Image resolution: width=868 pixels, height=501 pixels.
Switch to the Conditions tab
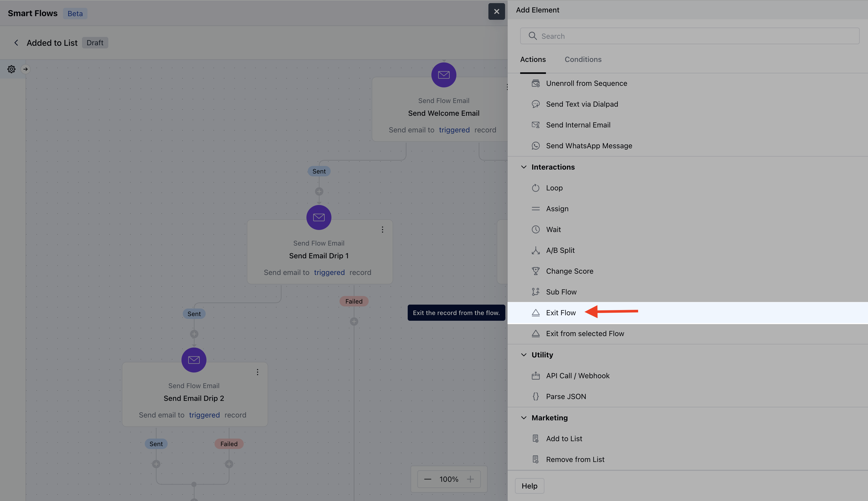click(x=583, y=60)
